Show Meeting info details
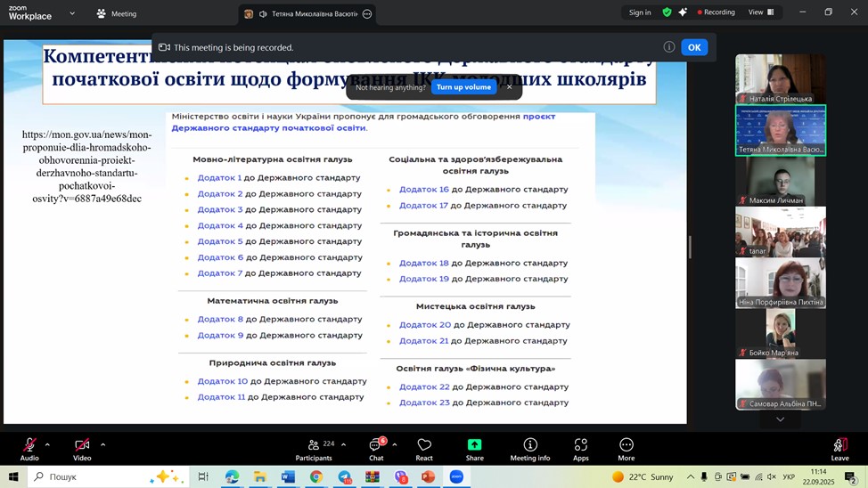868x488 pixels. click(530, 449)
